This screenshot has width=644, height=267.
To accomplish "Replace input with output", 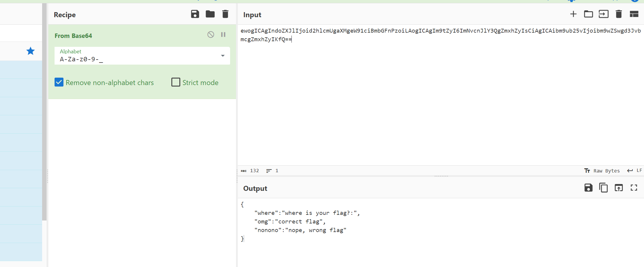I will [619, 188].
